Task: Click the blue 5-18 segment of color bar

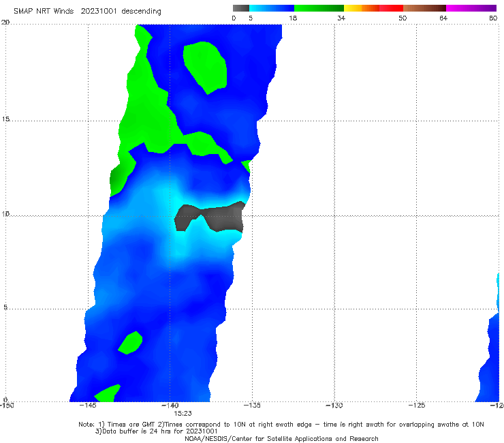Action: (x=272, y=8)
